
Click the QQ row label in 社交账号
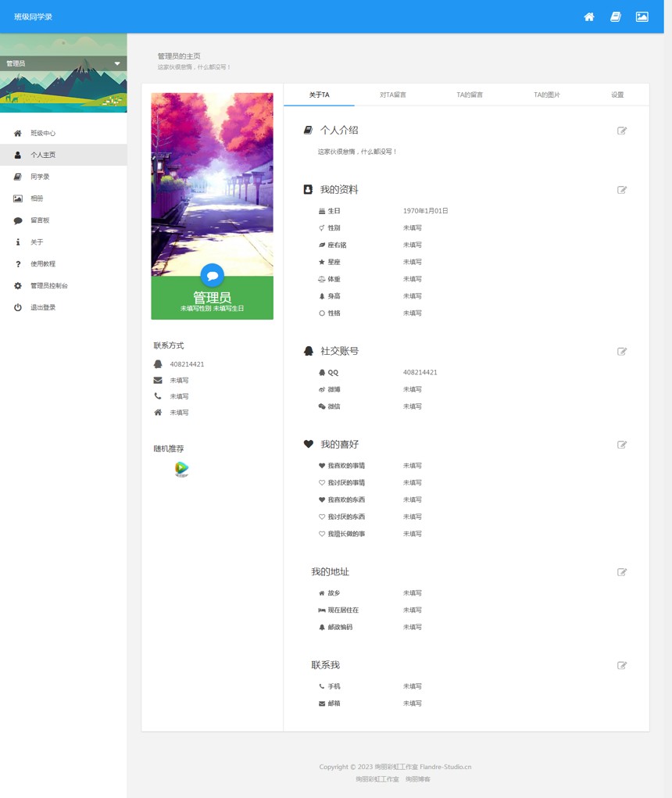click(333, 373)
